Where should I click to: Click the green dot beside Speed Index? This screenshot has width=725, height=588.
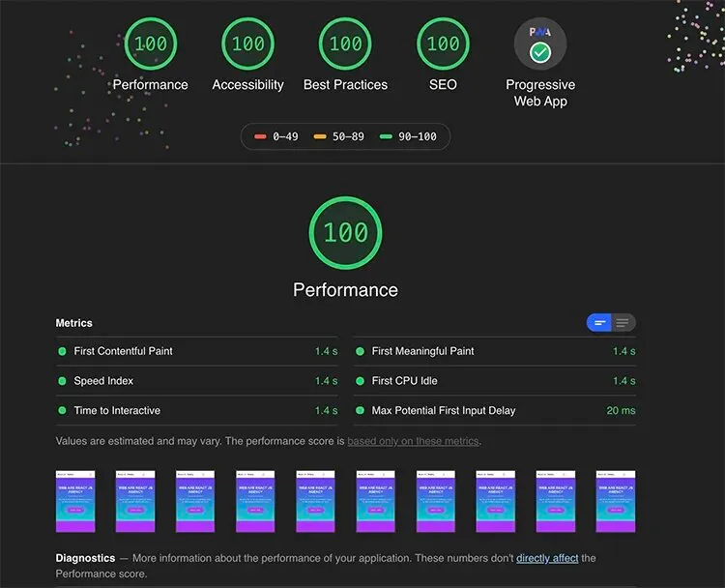coord(62,381)
